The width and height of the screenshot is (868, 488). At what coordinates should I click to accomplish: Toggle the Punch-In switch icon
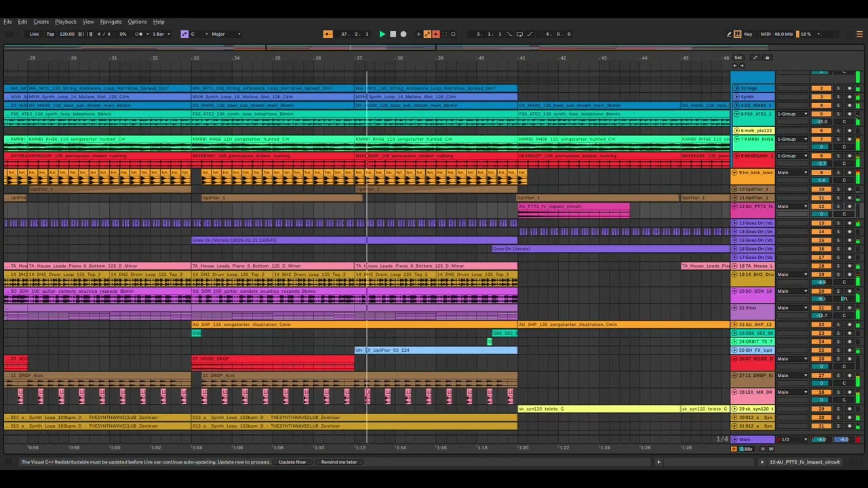[x=509, y=34]
